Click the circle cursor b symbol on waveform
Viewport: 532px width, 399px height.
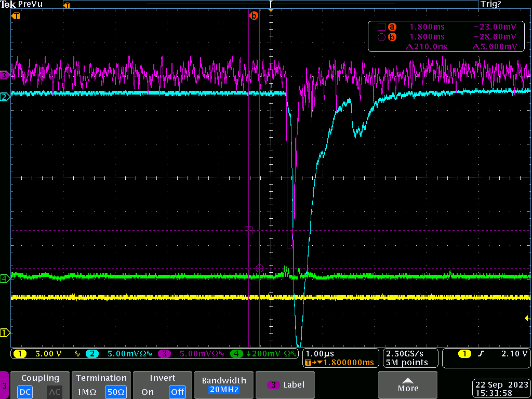point(260,269)
